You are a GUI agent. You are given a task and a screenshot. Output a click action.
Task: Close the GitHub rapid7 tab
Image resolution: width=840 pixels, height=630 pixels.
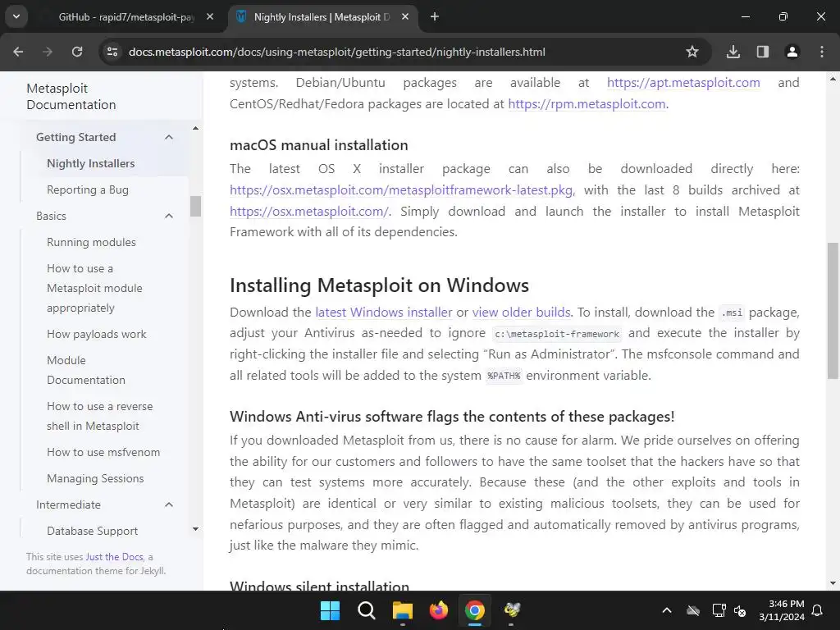coord(210,17)
